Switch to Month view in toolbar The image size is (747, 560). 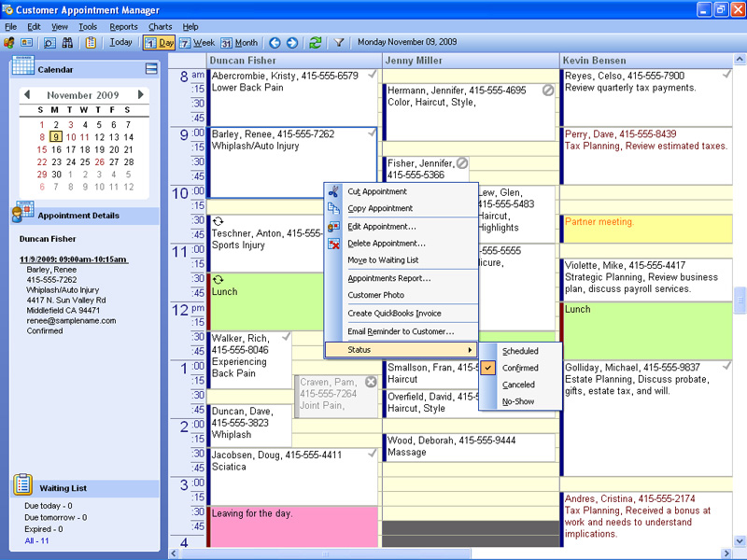(x=239, y=42)
